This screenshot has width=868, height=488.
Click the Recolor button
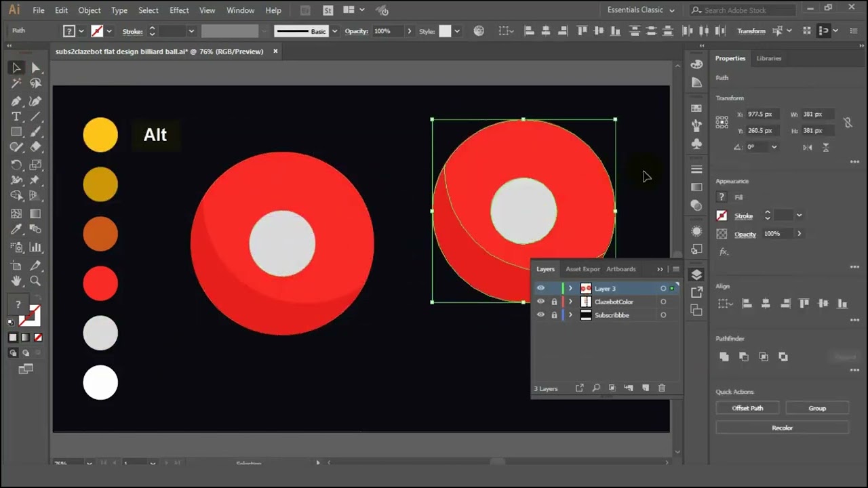coord(783,428)
